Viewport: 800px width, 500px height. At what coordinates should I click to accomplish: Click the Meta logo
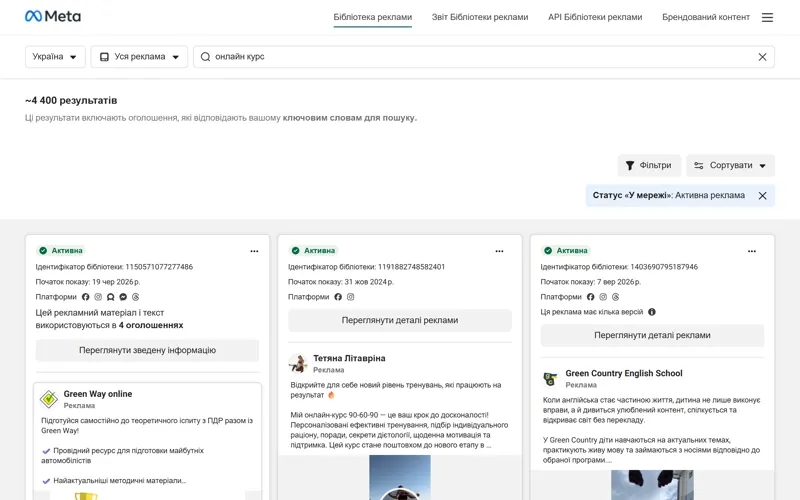53,16
